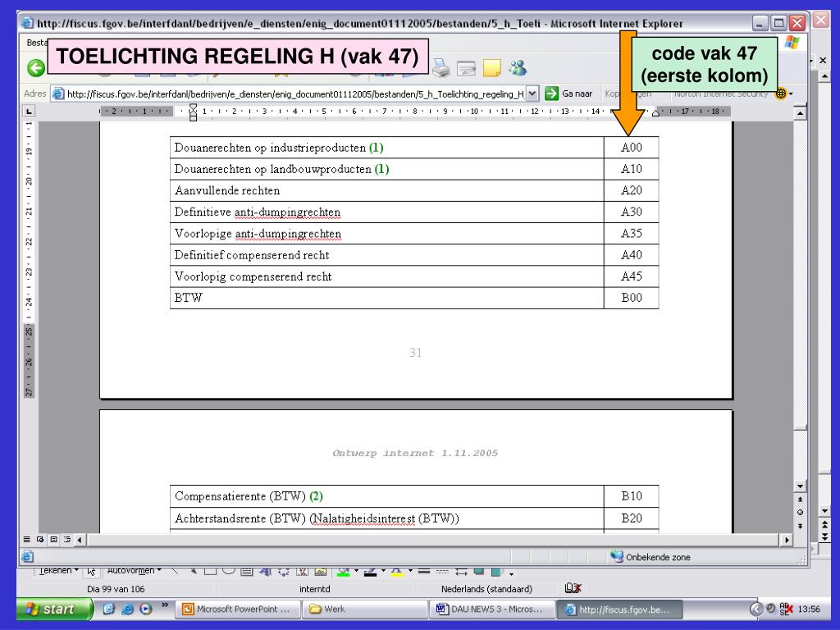The image size is (840, 630).
Task: Switch to Outline view icon
Action: [x=67, y=540]
